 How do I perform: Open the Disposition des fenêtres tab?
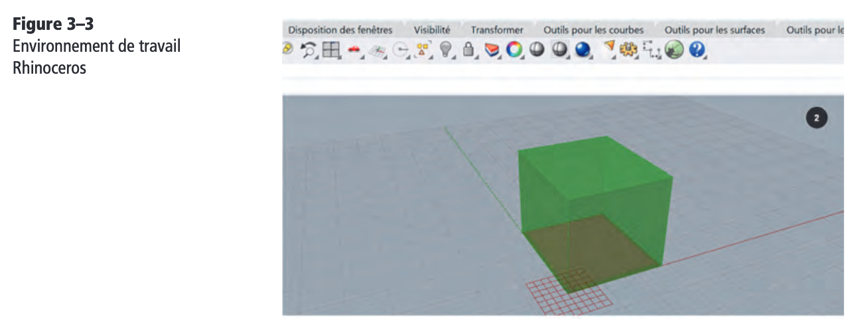340,30
